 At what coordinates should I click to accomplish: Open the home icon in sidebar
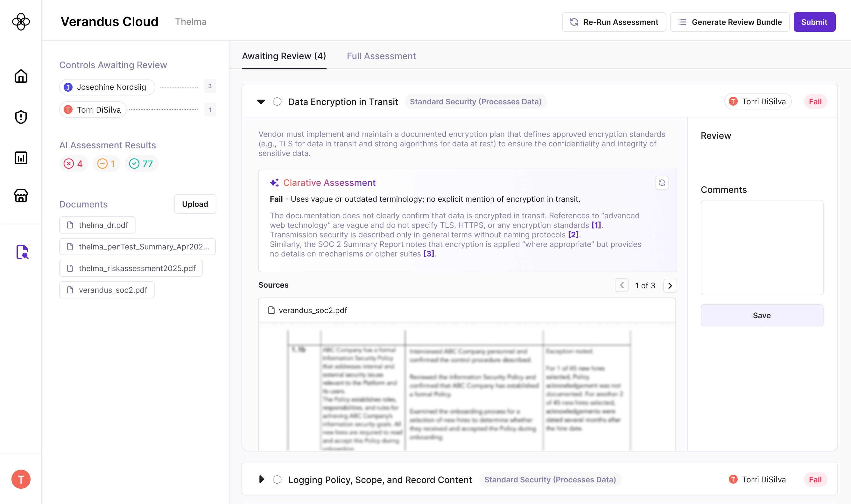coord(21,76)
